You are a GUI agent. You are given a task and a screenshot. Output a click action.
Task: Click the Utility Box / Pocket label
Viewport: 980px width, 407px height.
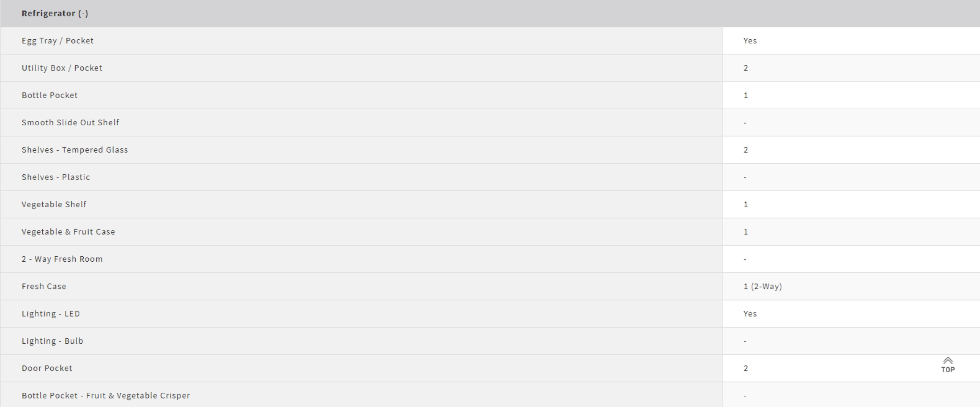[62, 68]
